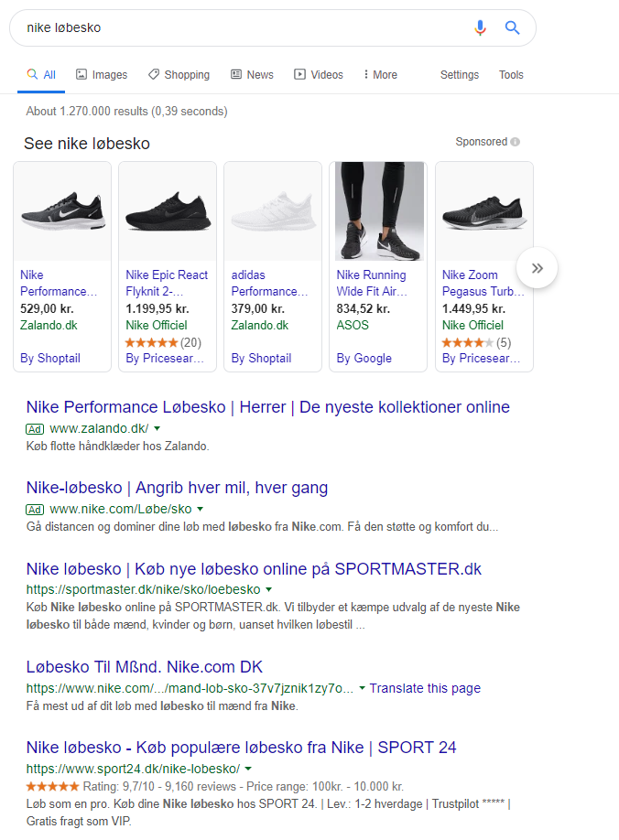
Task: Click By Shoptail under Nike Performance card
Action: pos(50,359)
